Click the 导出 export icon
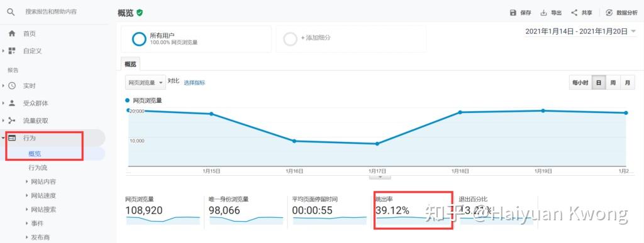Viewport: 644px width, 243px height. point(544,13)
